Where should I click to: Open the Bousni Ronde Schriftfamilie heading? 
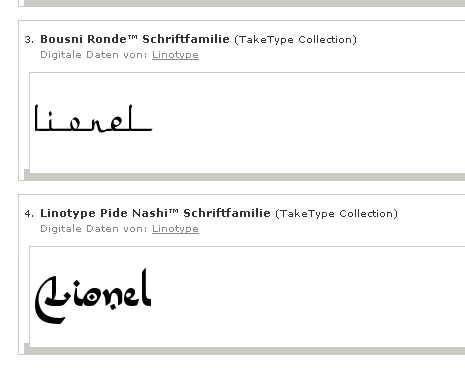tap(135, 39)
